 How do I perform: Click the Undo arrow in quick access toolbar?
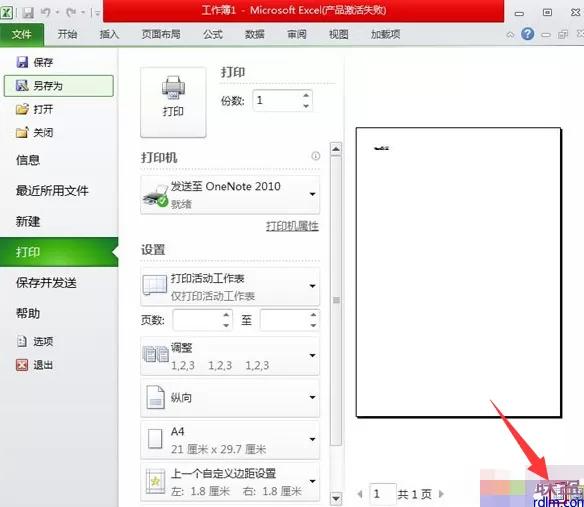tap(46, 13)
